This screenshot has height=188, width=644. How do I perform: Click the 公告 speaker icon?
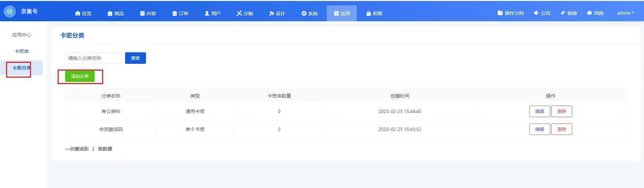click(x=536, y=13)
